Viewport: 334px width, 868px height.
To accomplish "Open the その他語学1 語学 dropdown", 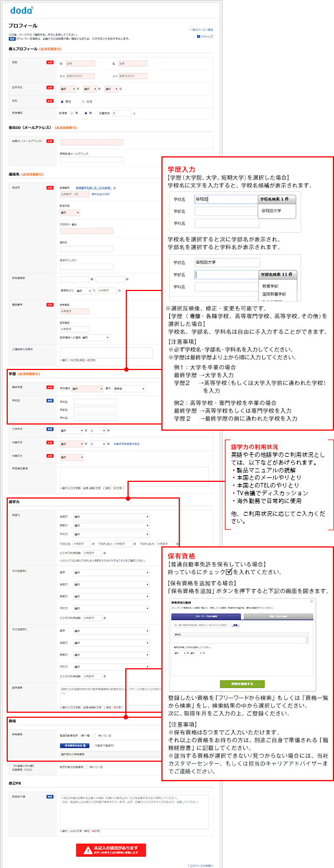I will tap(111, 571).
